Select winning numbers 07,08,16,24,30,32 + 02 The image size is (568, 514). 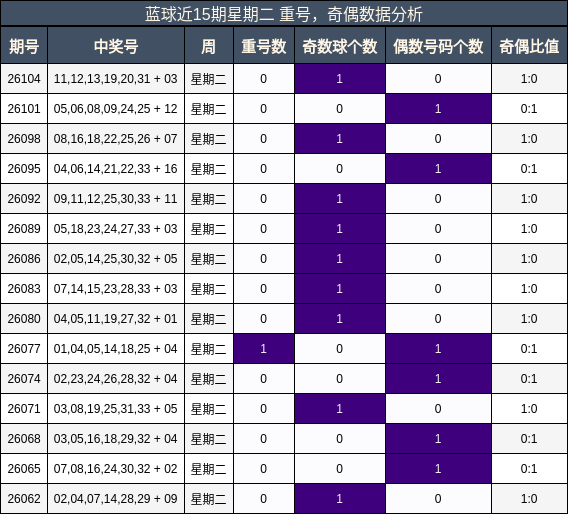pyautogui.click(x=116, y=469)
